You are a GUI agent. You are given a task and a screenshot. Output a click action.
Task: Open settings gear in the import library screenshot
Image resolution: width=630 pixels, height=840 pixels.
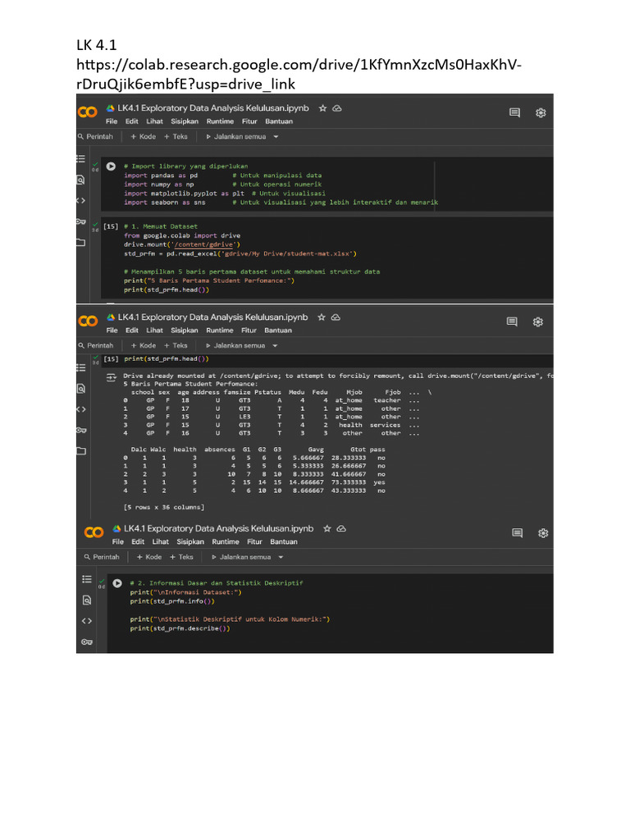coord(541,112)
